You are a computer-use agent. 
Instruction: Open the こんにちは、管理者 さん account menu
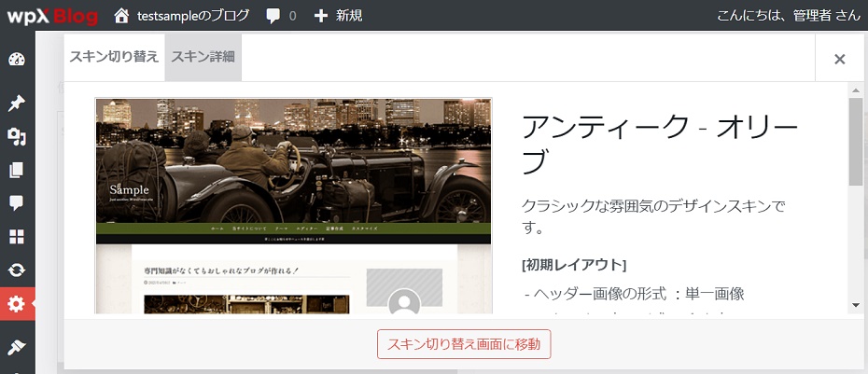(x=789, y=16)
